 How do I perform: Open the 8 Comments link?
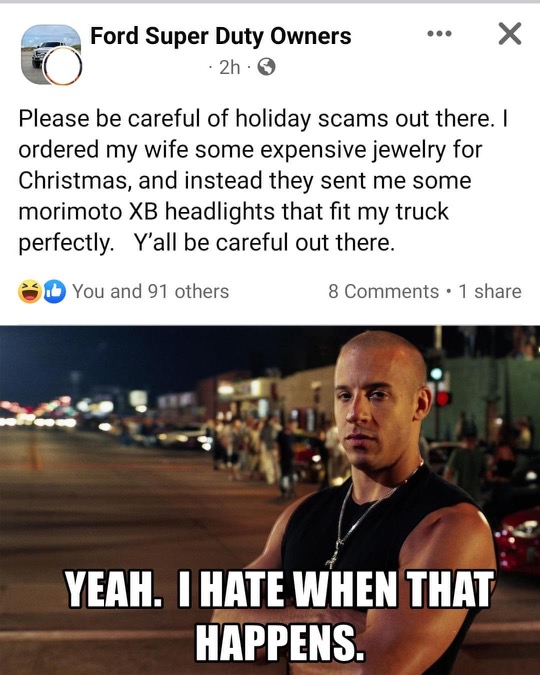click(383, 291)
